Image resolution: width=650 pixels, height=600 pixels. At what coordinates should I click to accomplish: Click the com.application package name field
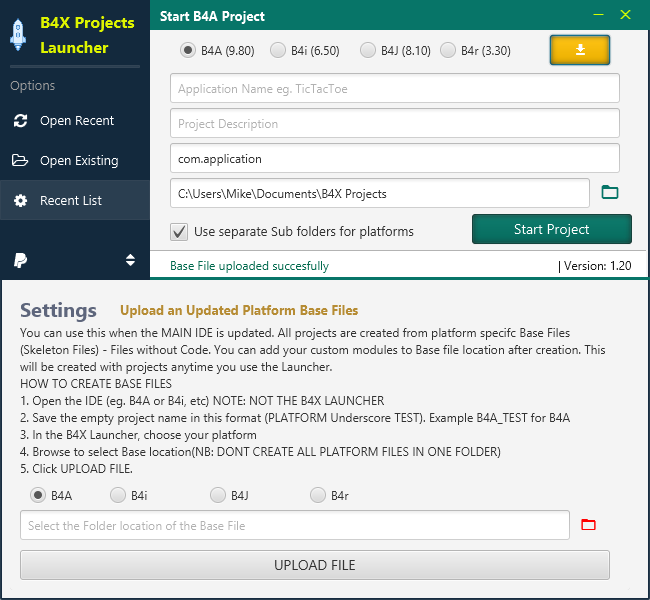click(x=395, y=158)
